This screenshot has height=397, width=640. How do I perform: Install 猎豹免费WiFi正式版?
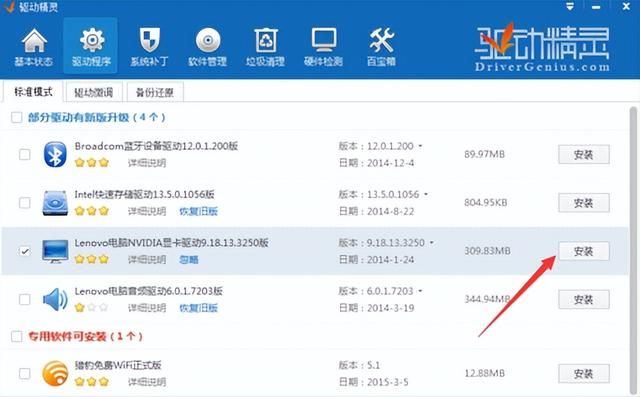[x=584, y=373]
